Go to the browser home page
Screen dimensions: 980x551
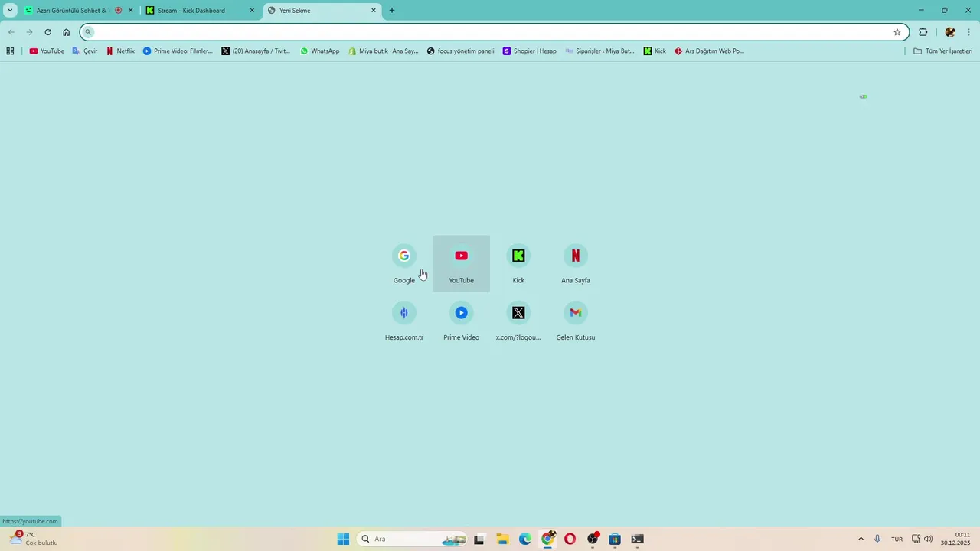click(x=66, y=32)
